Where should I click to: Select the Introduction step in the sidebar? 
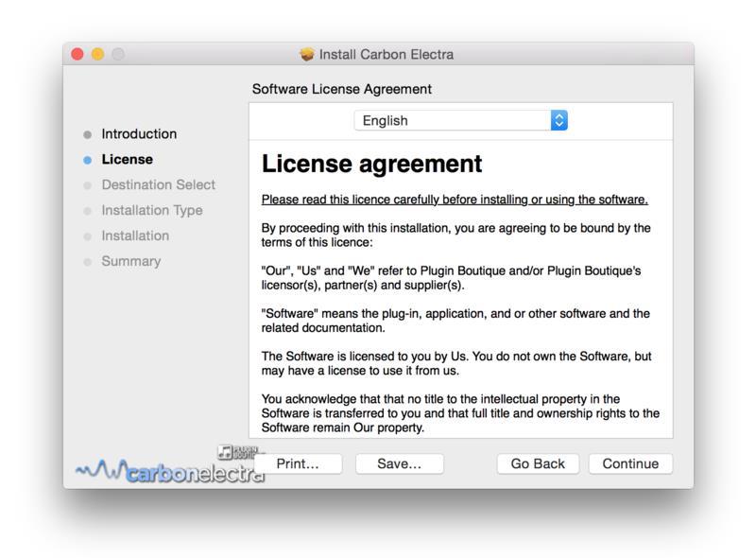pyautogui.click(x=139, y=133)
